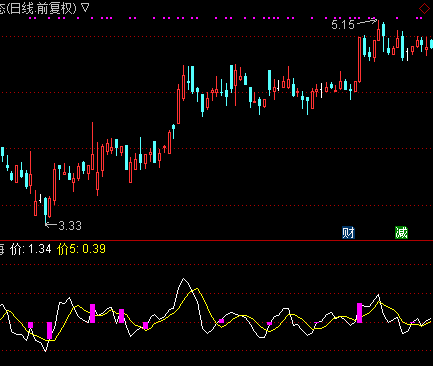Click the magenta signal bar below the 财 marker
Image resolution: width=433 pixels, height=366 pixels.
coord(359,313)
